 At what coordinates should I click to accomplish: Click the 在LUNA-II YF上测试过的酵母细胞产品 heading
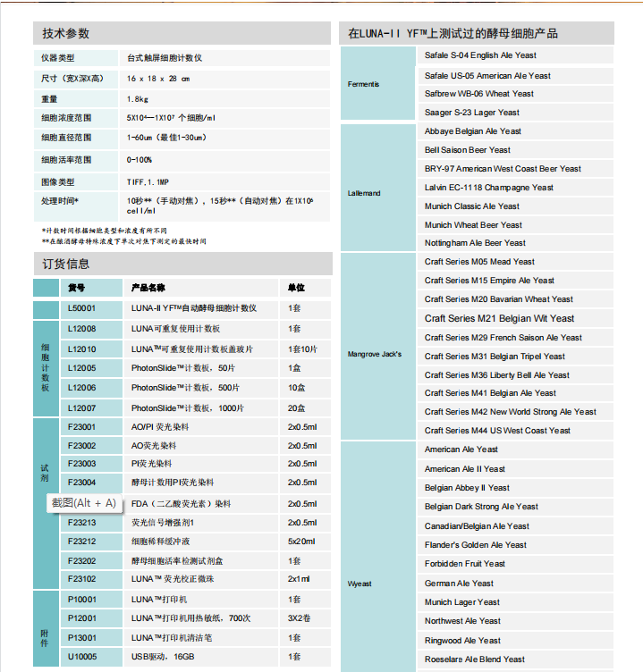point(453,33)
